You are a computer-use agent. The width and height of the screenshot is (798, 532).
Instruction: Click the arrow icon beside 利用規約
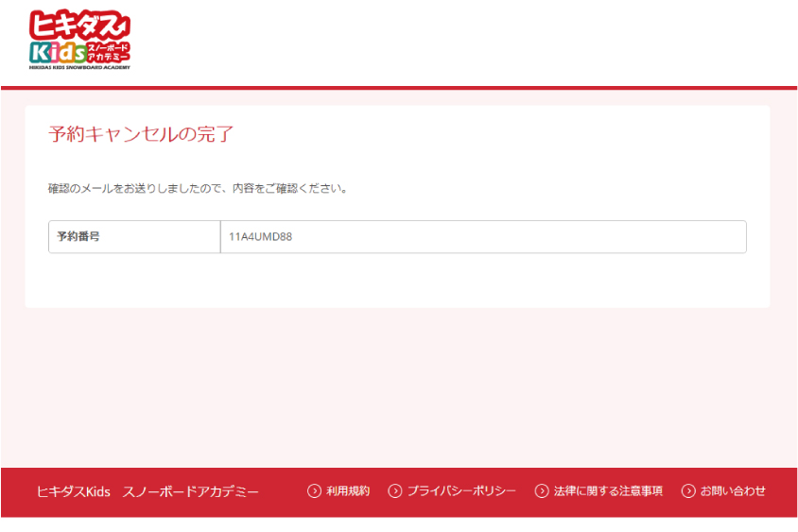pos(314,490)
